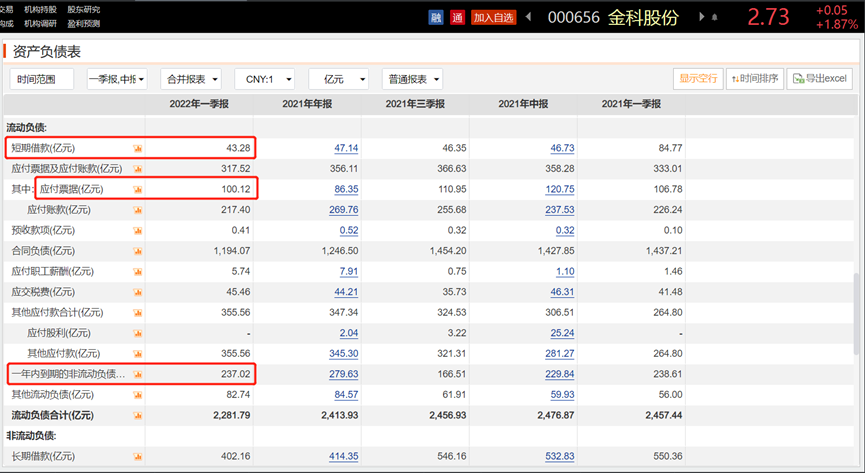865x473 pixels.
Task: Open the 279.63 current portion link
Action: coord(344,374)
